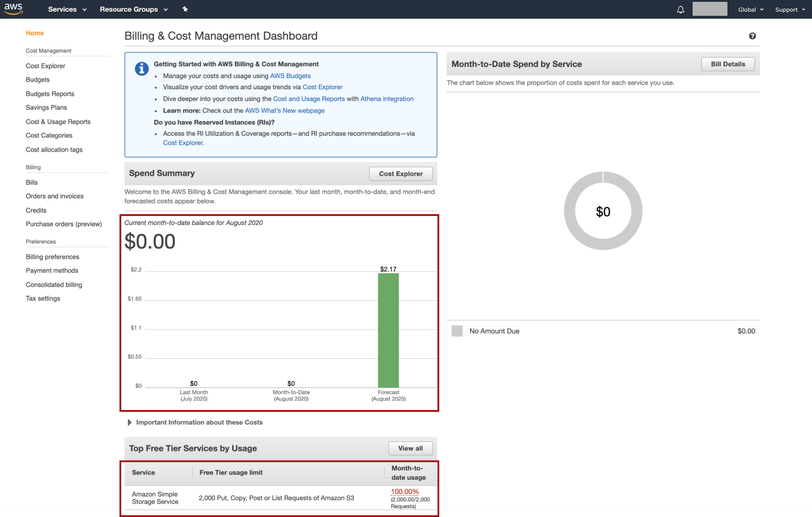This screenshot has height=517, width=812.
Task: Follow Cost Explorer link in cost drivers bullet
Action: (322, 87)
